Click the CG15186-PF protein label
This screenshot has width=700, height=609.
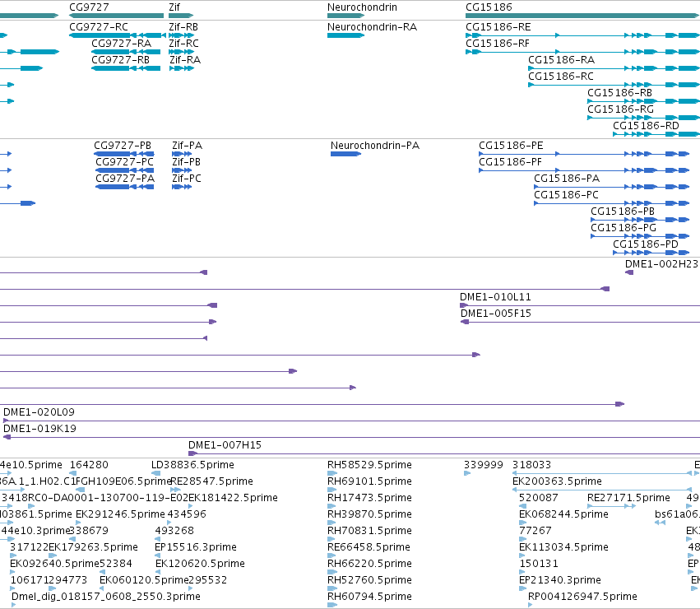(510, 162)
